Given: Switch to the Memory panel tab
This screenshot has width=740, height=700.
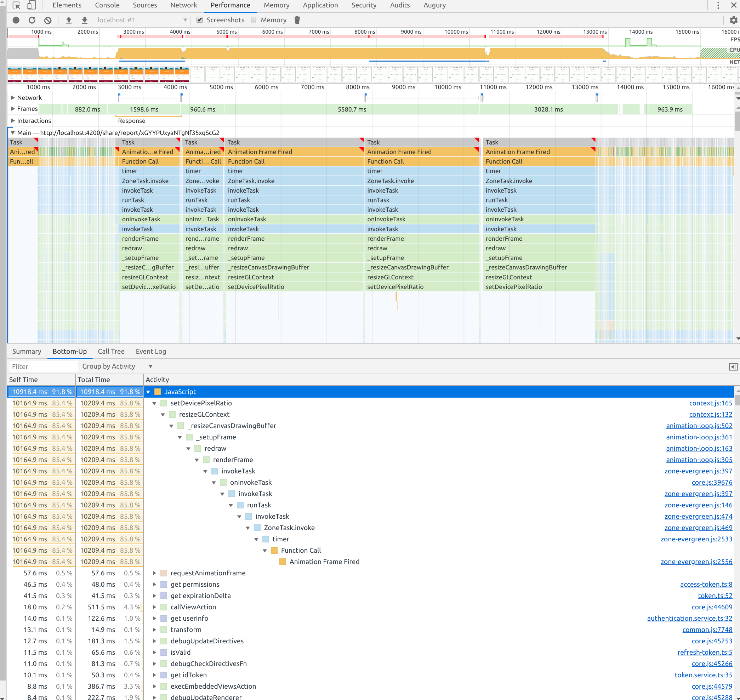Looking at the screenshot, I should click(277, 5).
